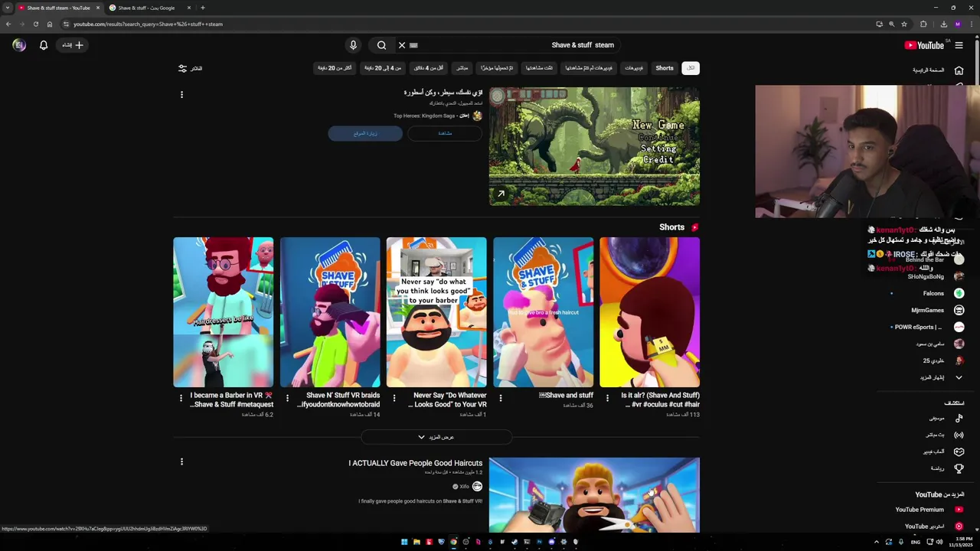Click the browser address bar URL

pyautogui.click(x=148, y=24)
